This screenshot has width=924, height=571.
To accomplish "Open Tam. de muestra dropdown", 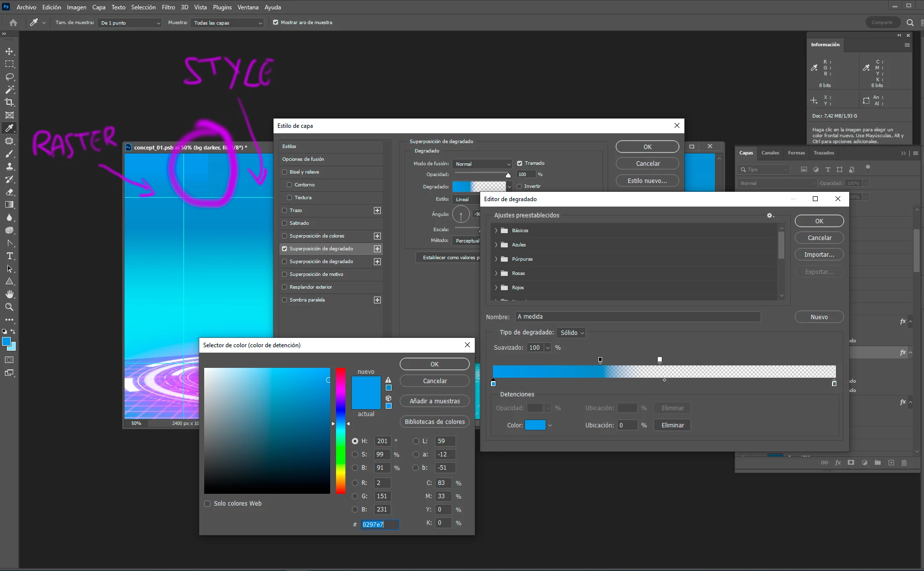I will [130, 23].
